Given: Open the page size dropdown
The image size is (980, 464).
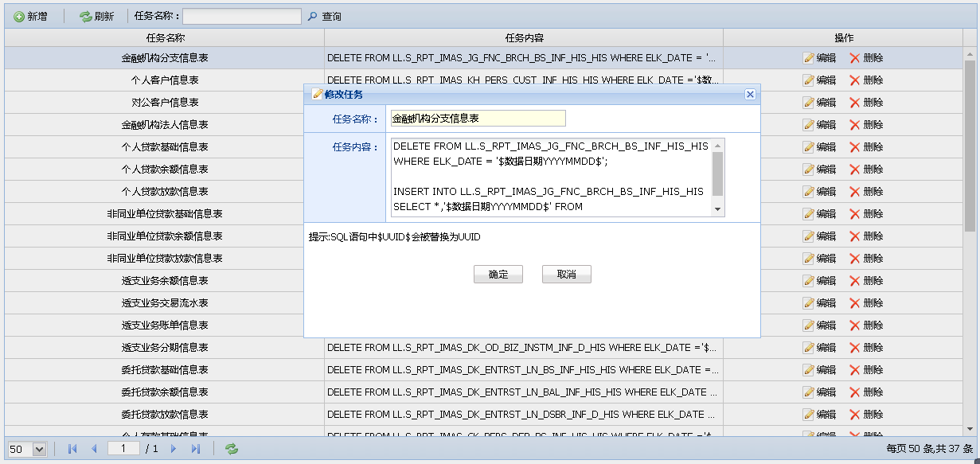Looking at the screenshot, I should point(39,450).
